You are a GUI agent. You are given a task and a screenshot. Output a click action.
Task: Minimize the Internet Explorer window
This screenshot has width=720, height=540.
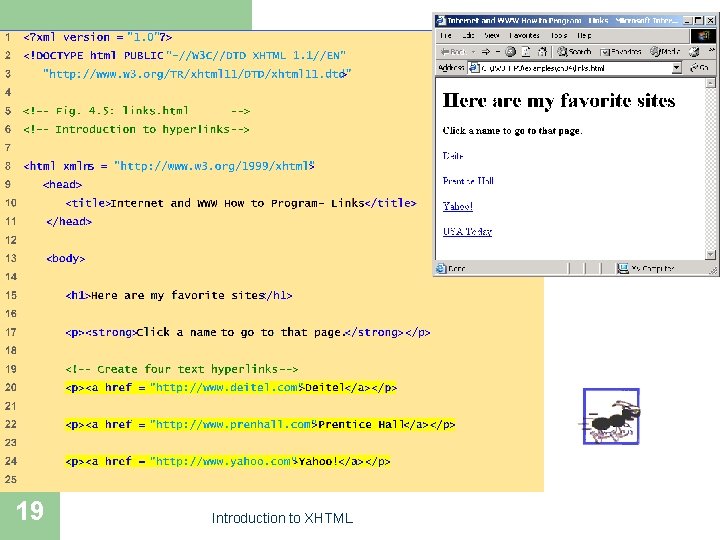[687, 20]
